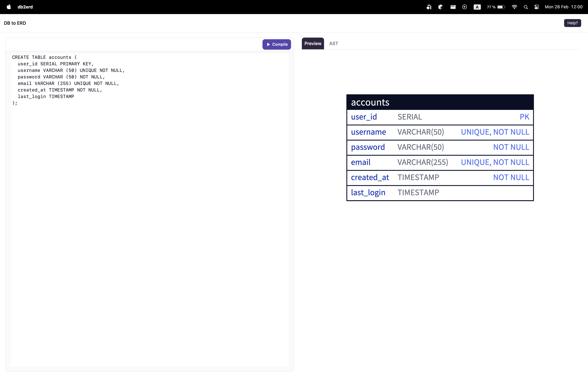Click the accounts table header
This screenshot has width=588, height=382.
coord(440,102)
